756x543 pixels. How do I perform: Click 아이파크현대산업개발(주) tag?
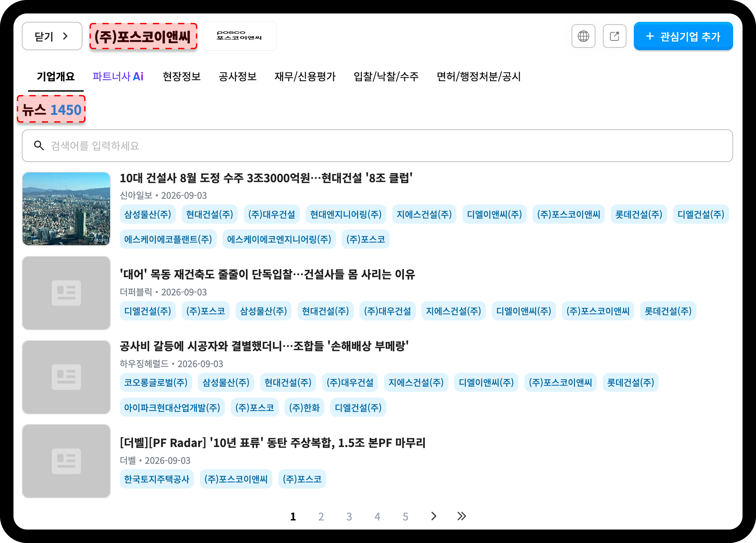pyautogui.click(x=172, y=407)
